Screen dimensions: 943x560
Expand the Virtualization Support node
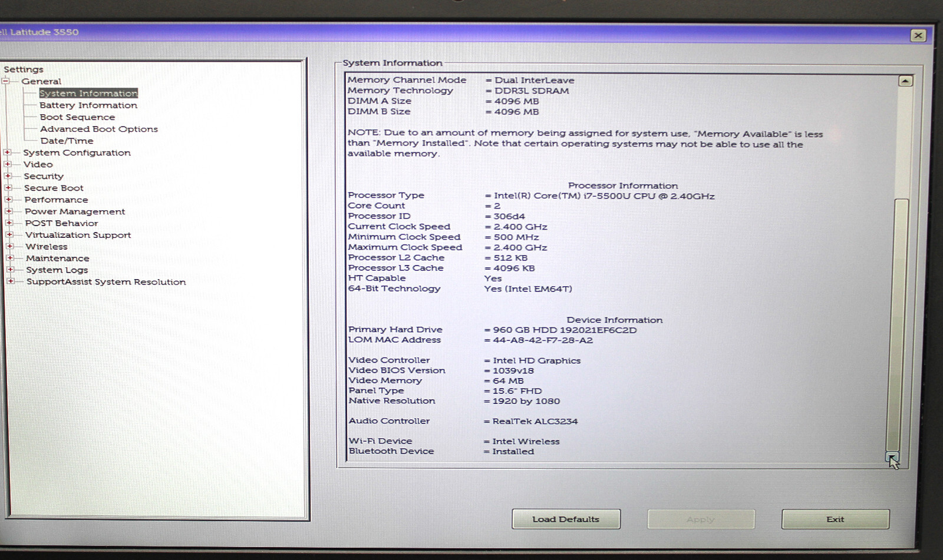point(9,234)
